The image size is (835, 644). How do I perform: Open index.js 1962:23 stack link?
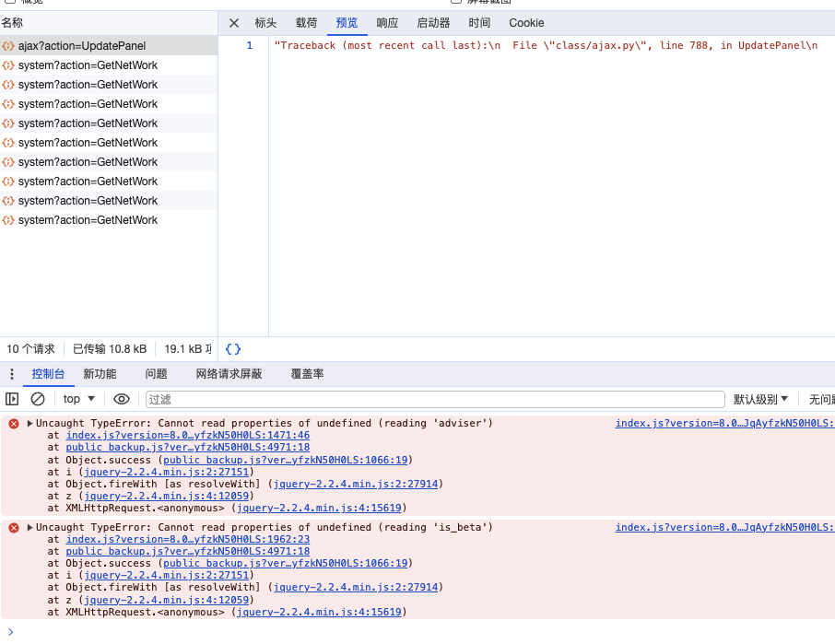click(187, 539)
